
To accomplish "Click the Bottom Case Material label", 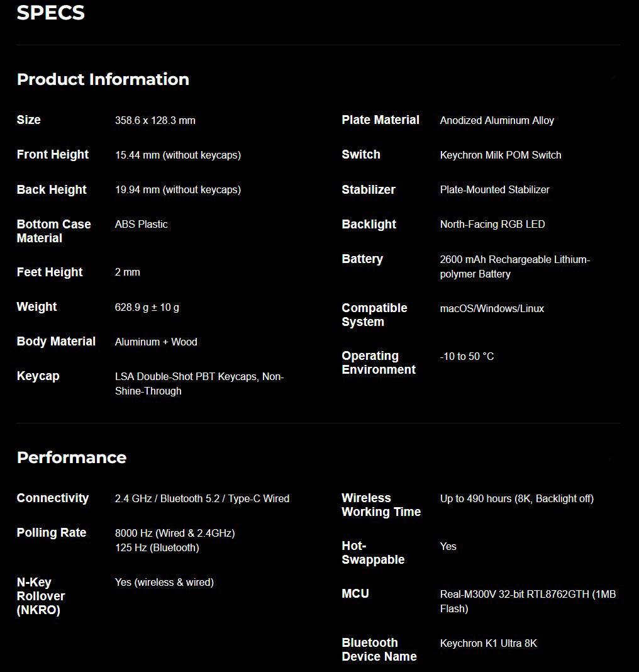I will [53, 231].
